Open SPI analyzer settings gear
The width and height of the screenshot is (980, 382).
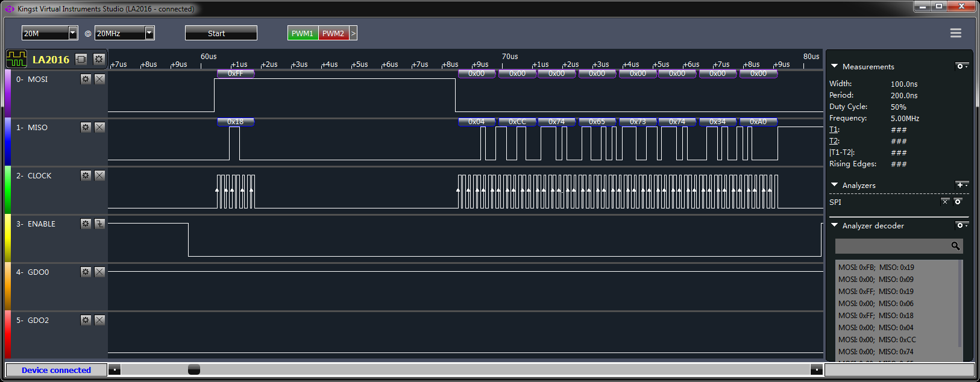(958, 202)
